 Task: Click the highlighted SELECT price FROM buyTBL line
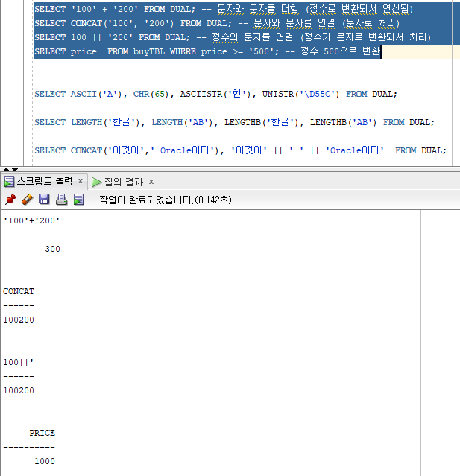click(207, 51)
